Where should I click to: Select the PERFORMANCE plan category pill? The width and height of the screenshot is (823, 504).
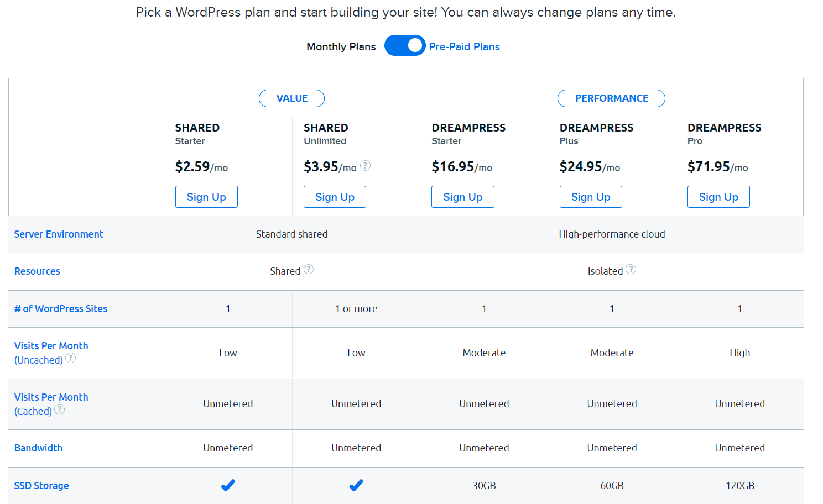click(611, 98)
